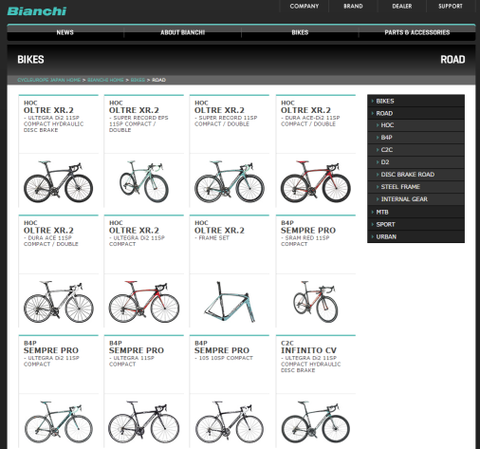View red Oltre XR.2 Ultegra Di2 Compact image
The width and height of the screenshot is (480, 449).
tap(144, 302)
